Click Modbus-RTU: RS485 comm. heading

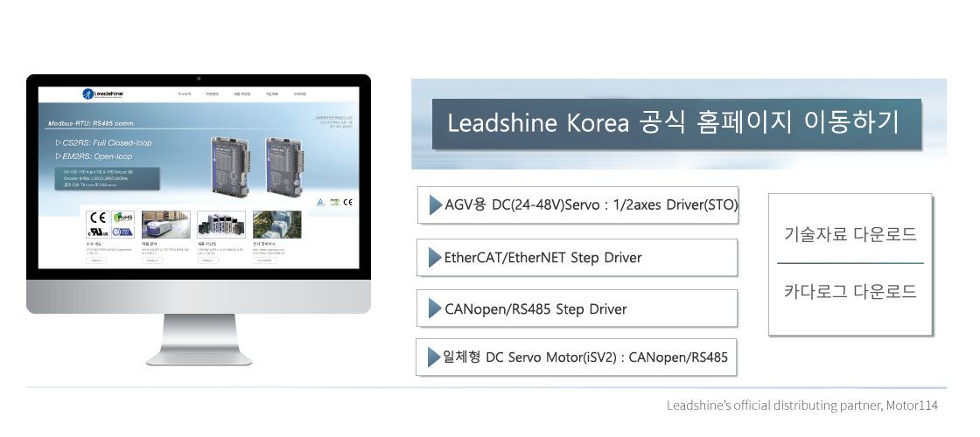(92, 123)
